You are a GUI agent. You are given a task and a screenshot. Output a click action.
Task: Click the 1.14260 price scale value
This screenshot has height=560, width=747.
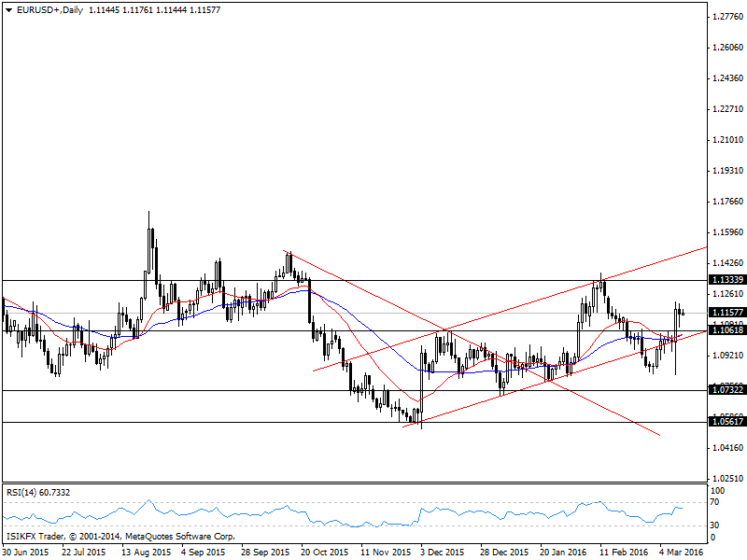pyautogui.click(x=727, y=263)
